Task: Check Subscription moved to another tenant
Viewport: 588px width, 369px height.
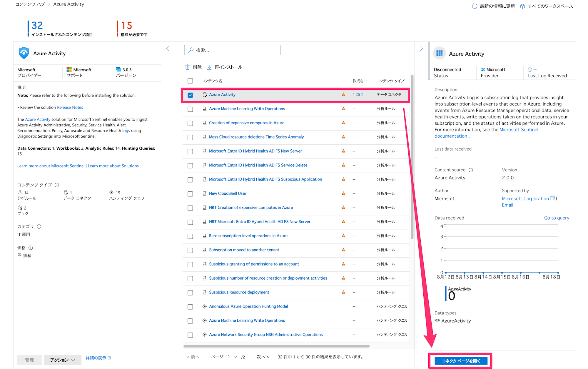Action: point(190,250)
